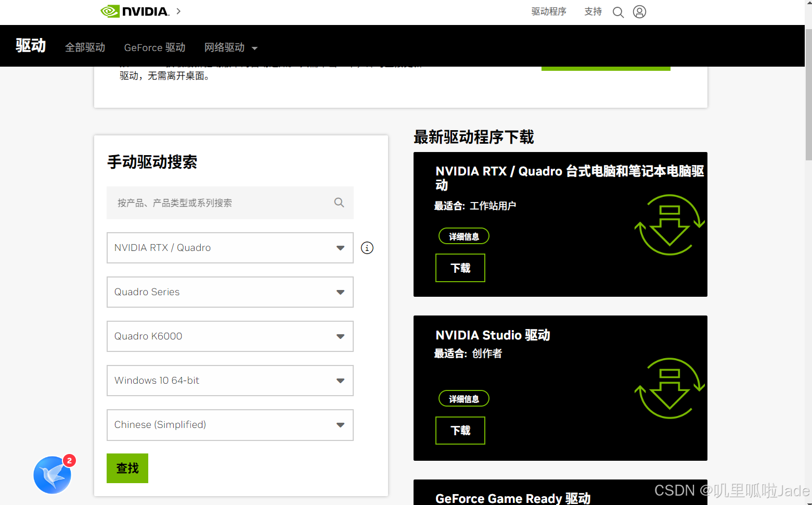Click the NVIDIA Studio 驱动 title
Image resolution: width=812 pixels, height=505 pixels.
493,335
